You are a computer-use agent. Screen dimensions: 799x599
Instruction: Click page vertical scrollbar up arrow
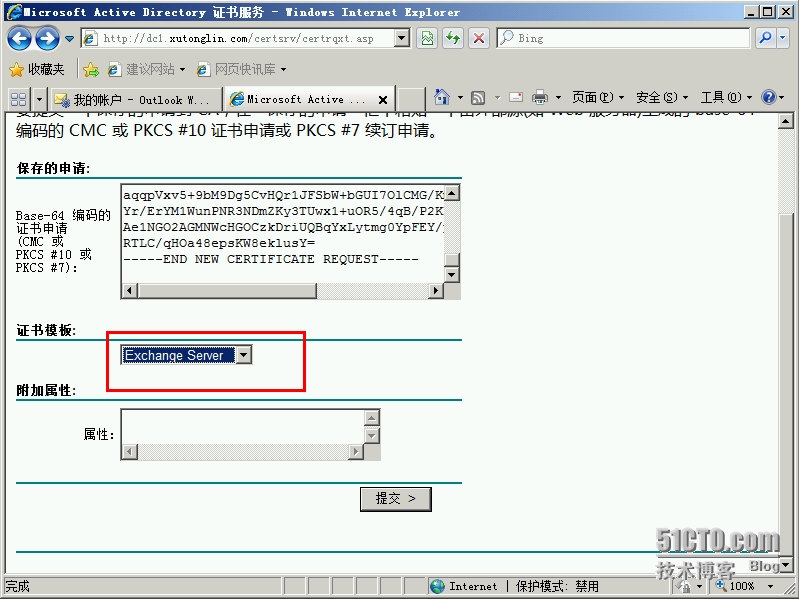785,121
